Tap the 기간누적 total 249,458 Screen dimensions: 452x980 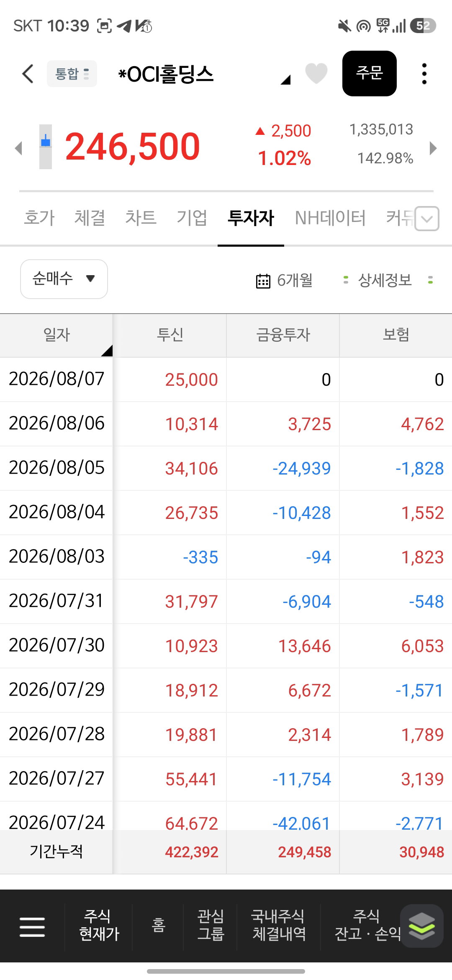(x=305, y=852)
